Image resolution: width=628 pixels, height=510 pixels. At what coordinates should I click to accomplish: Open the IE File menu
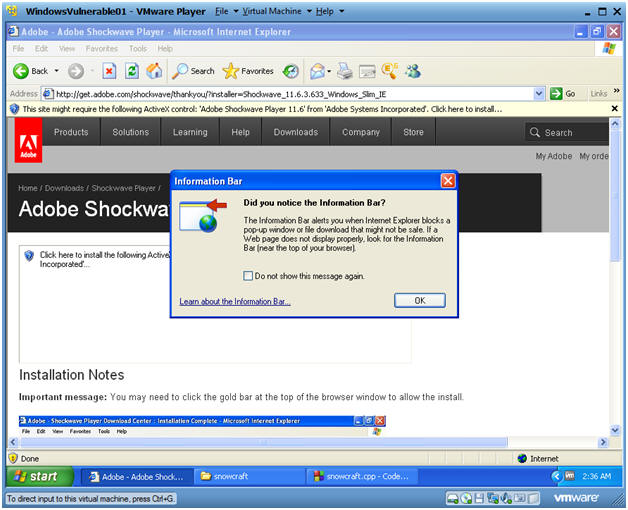(x=18, y=49)
